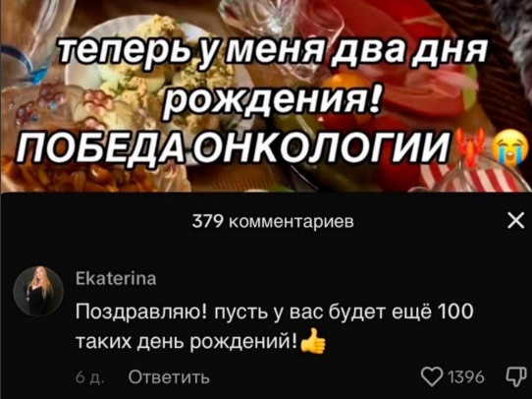The width and height of the screenshot is (532, 399).
Task: Select the comment line starting with Поздравляю!
Action: pyautogui.click(x=275, y=312)
